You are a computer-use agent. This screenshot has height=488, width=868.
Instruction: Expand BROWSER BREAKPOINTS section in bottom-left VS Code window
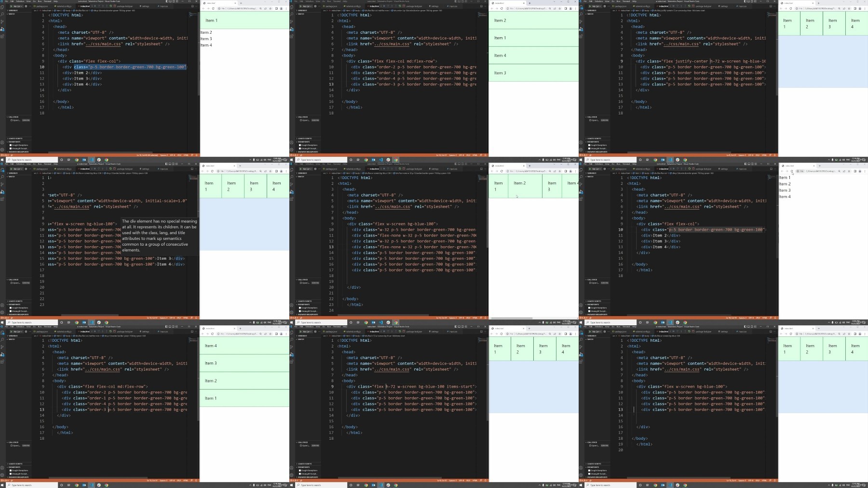pos(18,477)
